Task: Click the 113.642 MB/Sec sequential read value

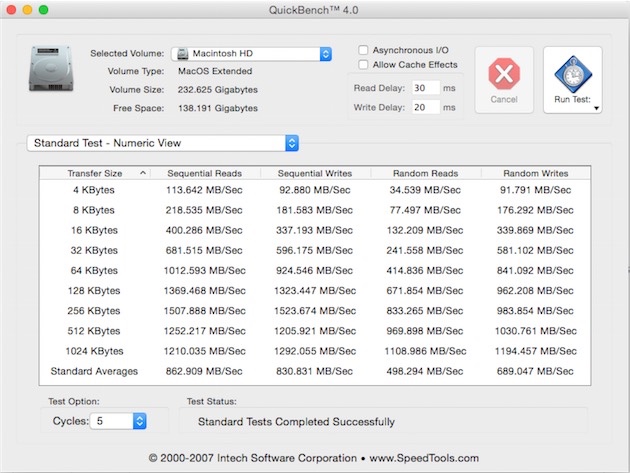Action: [204, 190]
